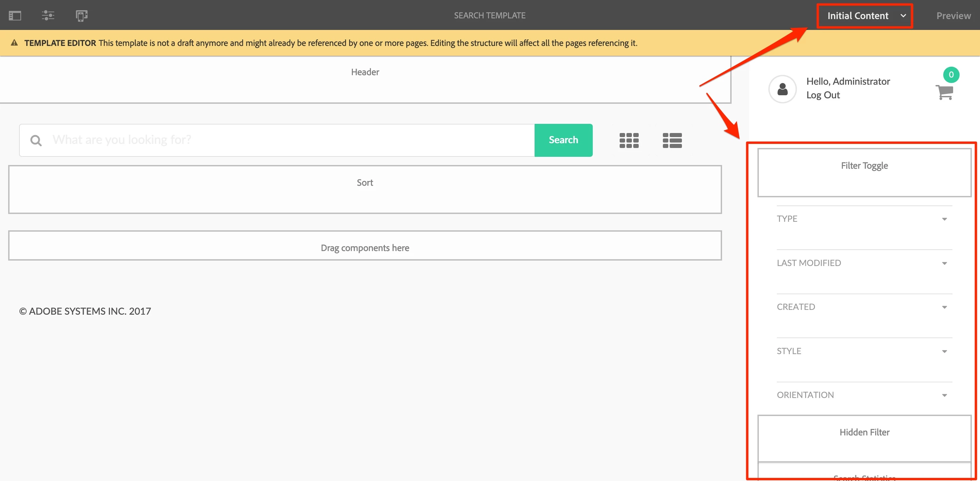Click the search text input field
This screenshot has height=481, width=980.
pos(289,140)
